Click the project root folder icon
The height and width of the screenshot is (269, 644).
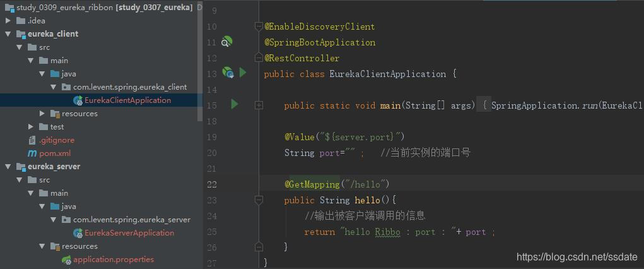[x=9, y=8]
